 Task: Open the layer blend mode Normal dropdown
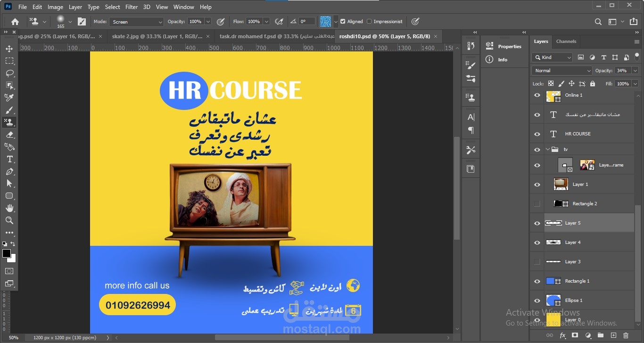tap(561, 70)
